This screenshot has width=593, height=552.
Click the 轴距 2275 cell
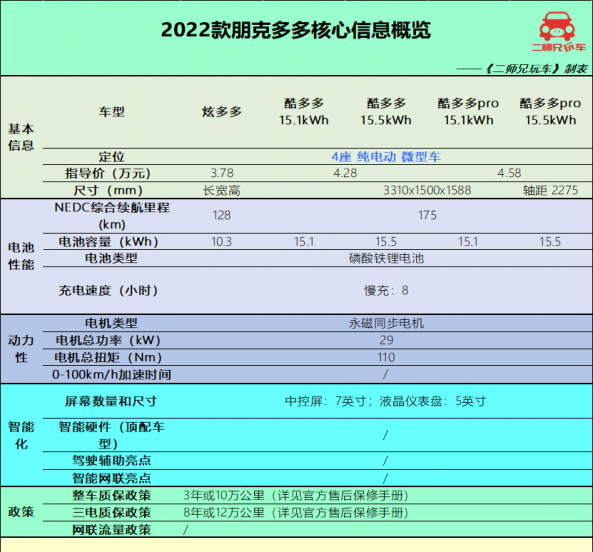pos(550,190)
